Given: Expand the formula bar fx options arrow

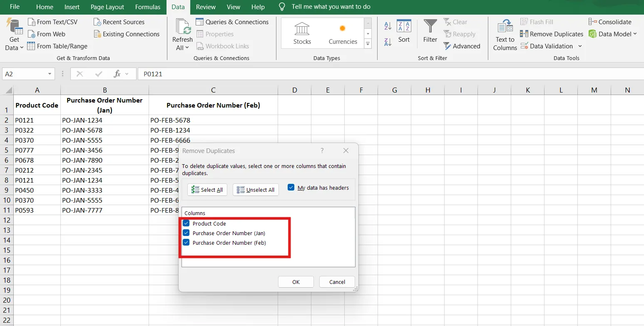Looking at the screenshot, I should [x=127, y=74].
